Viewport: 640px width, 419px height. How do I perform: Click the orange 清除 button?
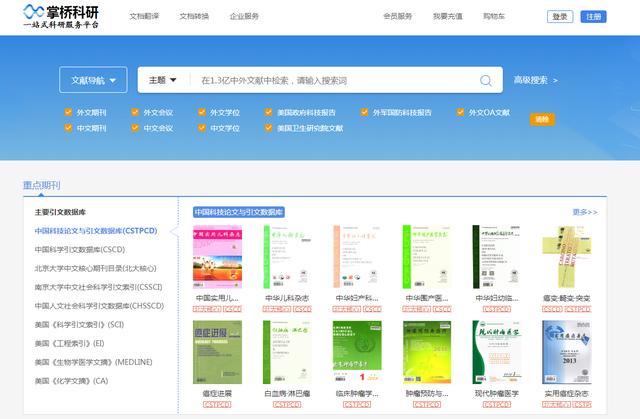coord(542,119)
